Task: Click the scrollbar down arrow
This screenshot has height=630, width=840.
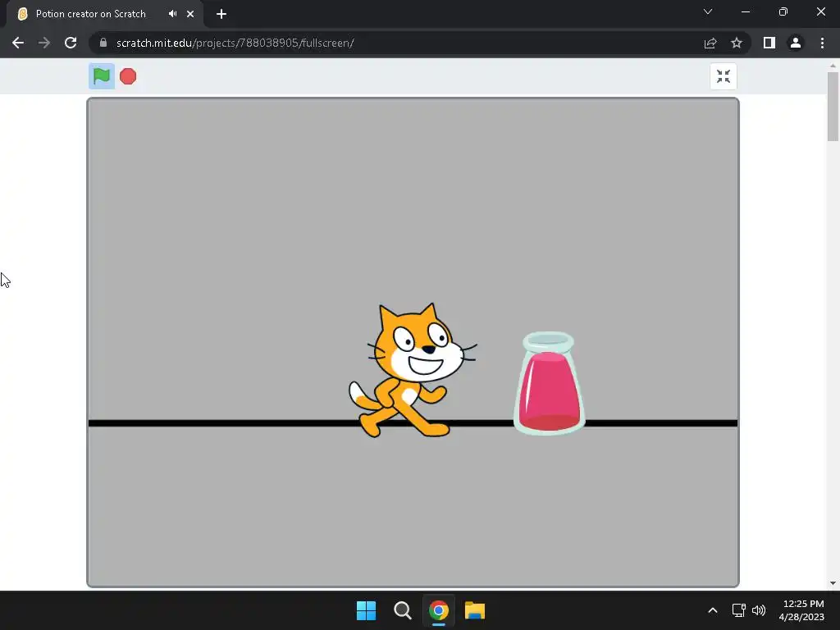Action: tap(833, 583)
